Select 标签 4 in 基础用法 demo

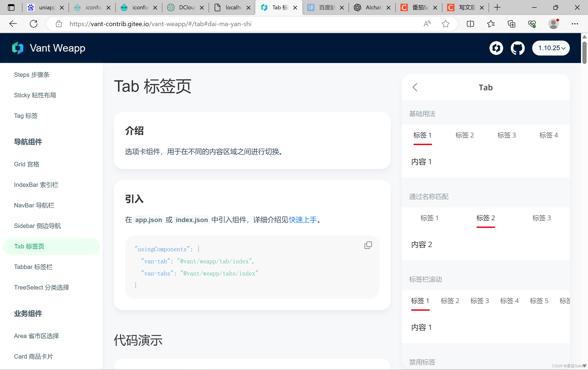548,135
